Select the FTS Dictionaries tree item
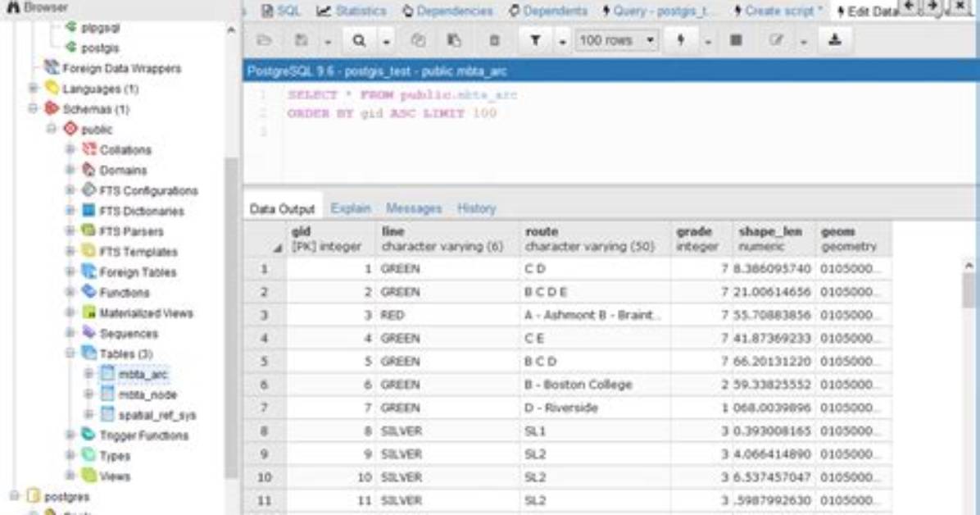This screenshot has width=980, height=515. pos(142,211)
